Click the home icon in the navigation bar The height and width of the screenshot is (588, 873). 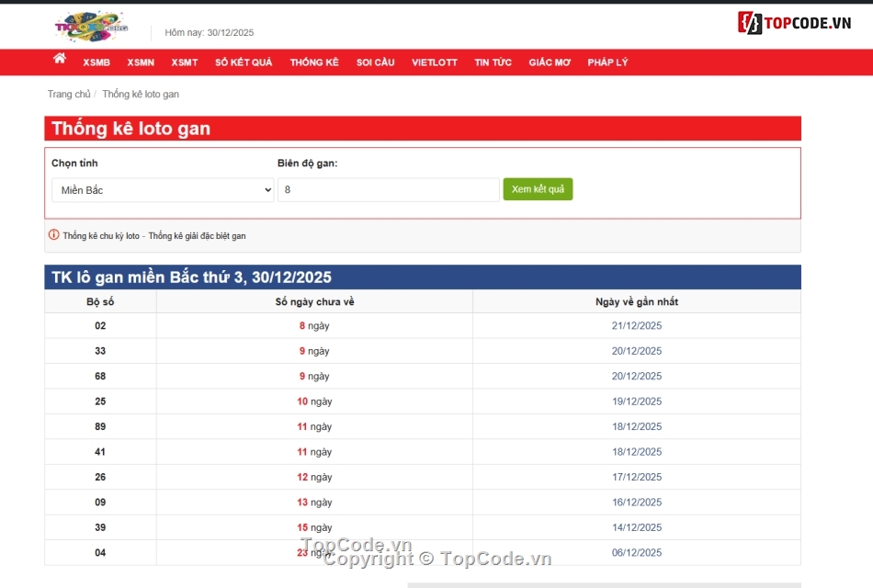pos(59,59)
